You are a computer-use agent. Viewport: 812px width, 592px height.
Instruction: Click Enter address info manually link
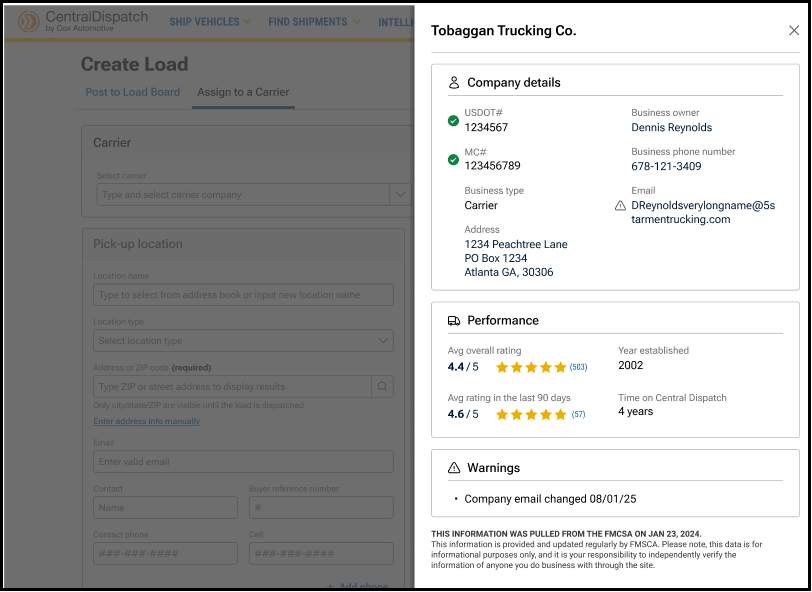[x=146, y=421]
